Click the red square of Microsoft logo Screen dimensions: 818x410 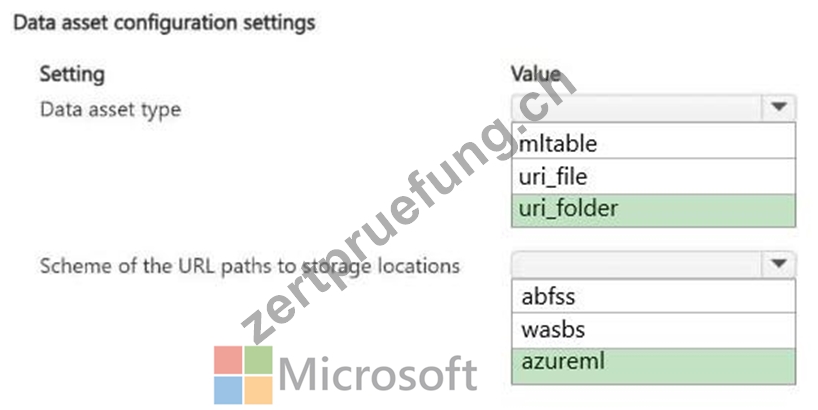click(228, 359)
